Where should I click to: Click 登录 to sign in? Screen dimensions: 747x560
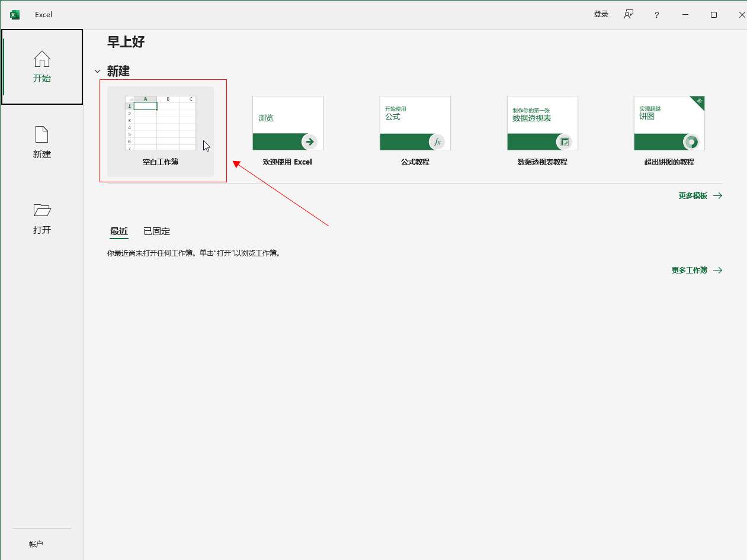click(601, 14)
